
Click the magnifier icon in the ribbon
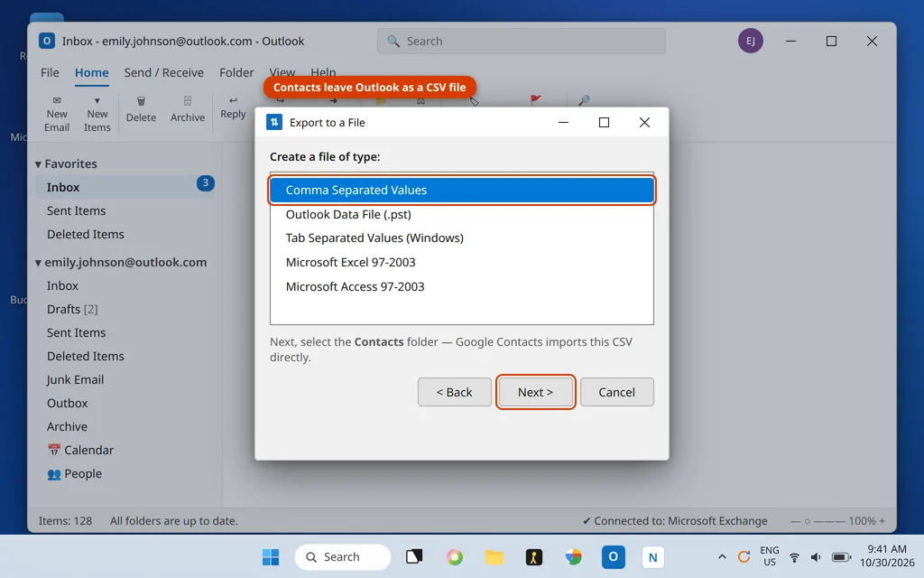[x=584, y=100]
